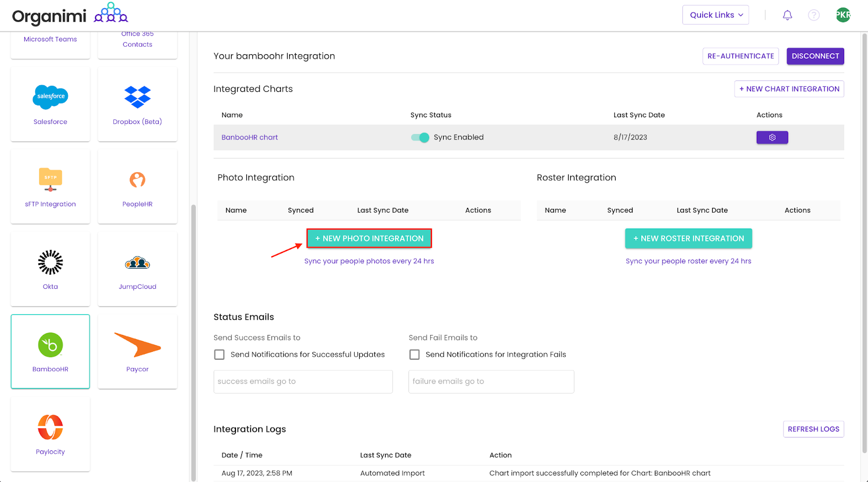Click the DISCONNECT button
Image resolution: width=868 pixels, height=482 pixels.
(x=815, y=56)
